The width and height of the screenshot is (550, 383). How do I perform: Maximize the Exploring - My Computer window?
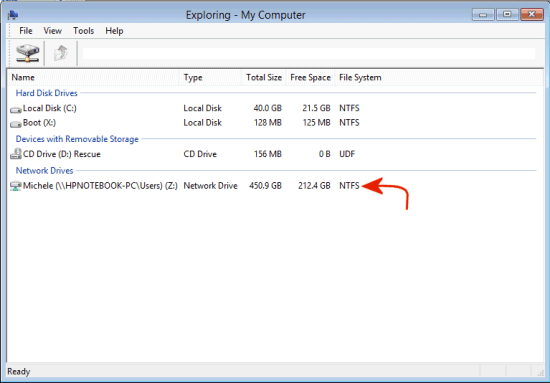click(x=507, y=15)
